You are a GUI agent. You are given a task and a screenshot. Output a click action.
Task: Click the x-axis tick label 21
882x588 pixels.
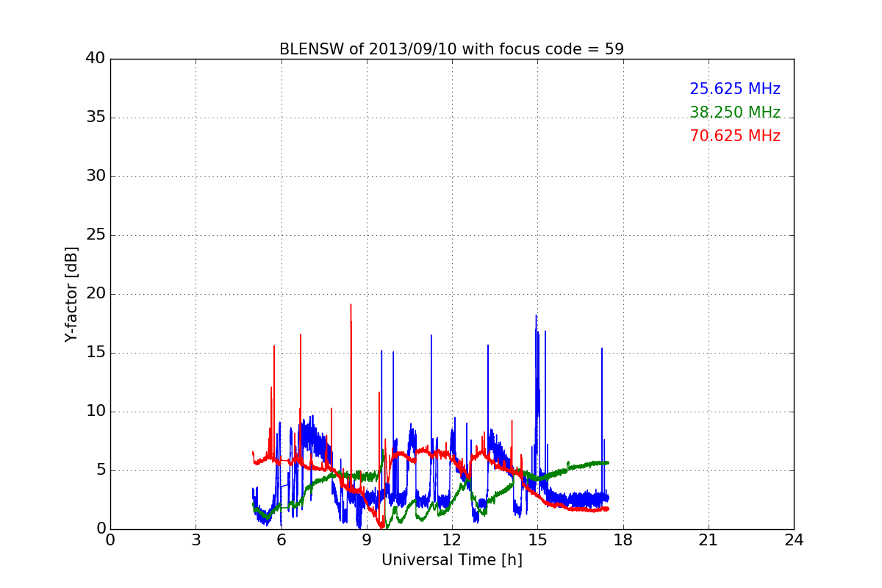(709, 539)
